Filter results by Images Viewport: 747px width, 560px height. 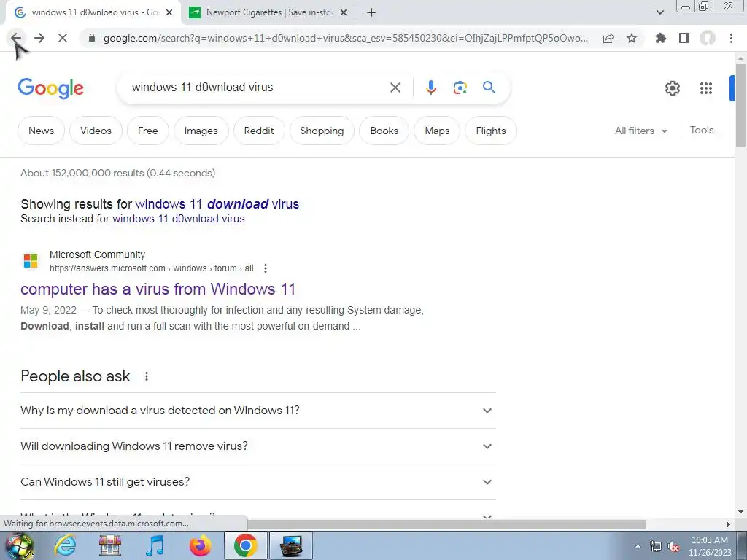pyautogui.click(x=201, y=131)
